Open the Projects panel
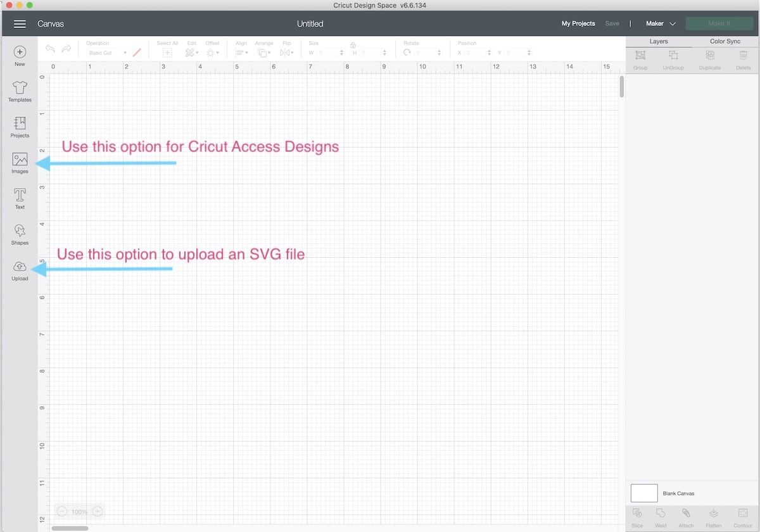 pos(20,127)
